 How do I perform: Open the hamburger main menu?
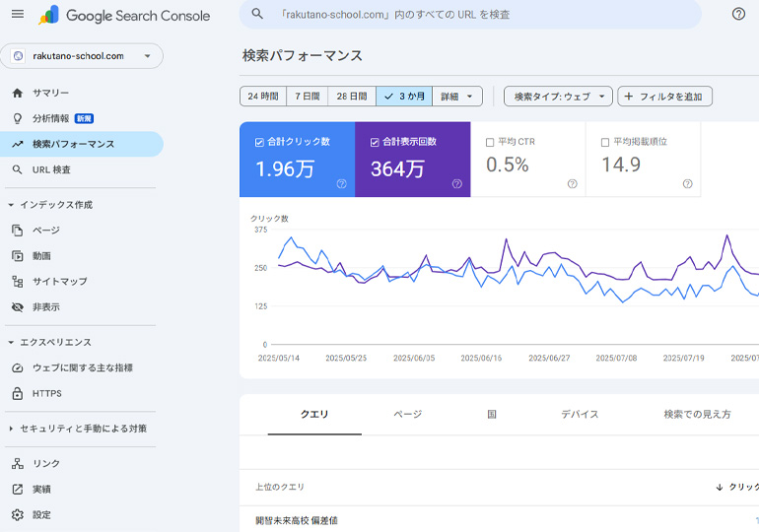point(17,14)
